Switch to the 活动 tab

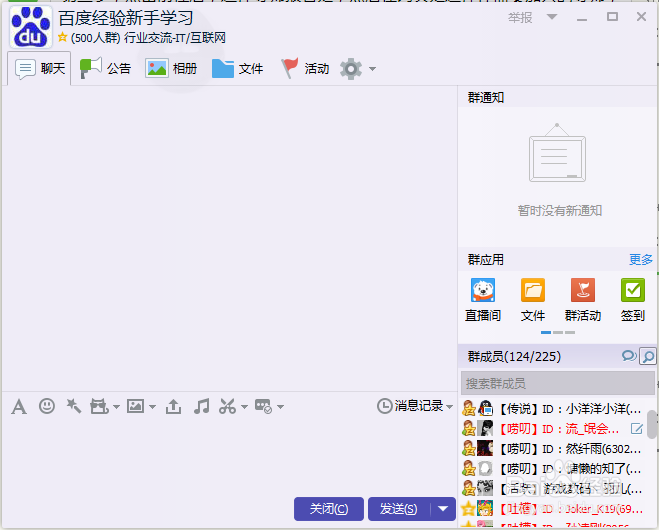[304, 68]
